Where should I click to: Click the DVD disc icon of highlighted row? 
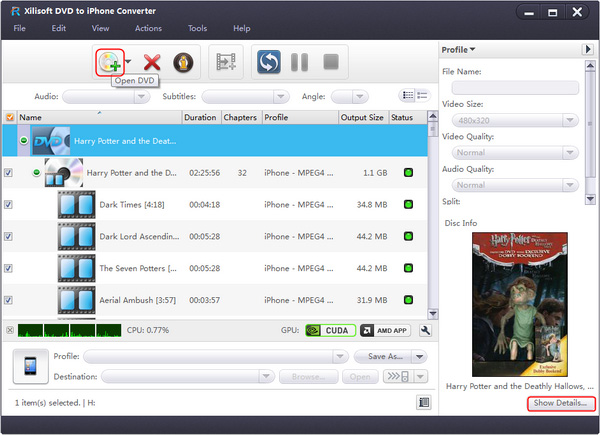(x=51, y=141)
